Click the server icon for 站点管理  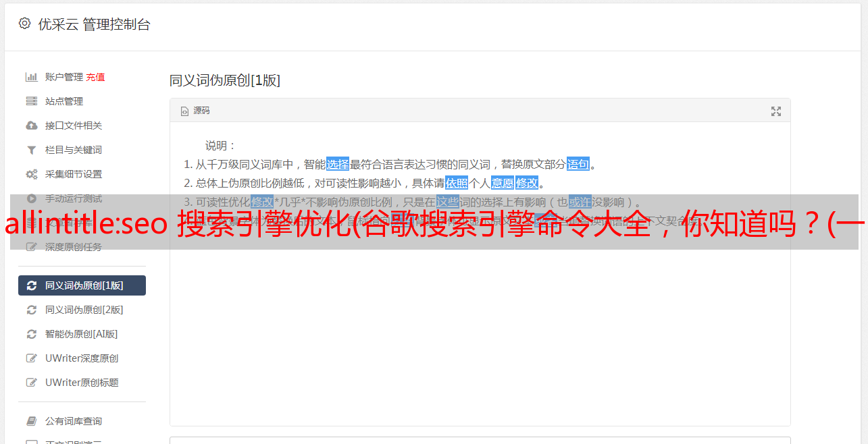[x=31, y=101]
